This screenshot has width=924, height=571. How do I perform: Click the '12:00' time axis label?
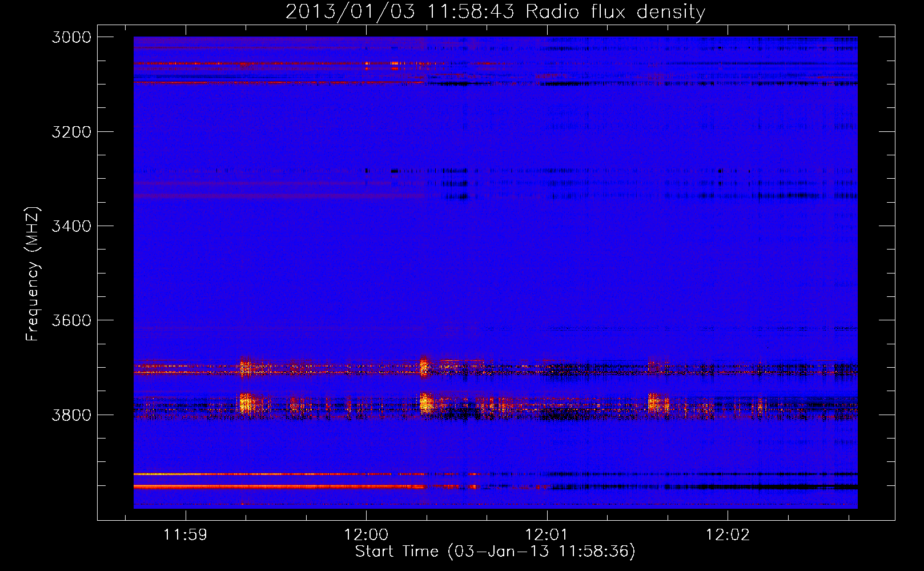[366, 535]
